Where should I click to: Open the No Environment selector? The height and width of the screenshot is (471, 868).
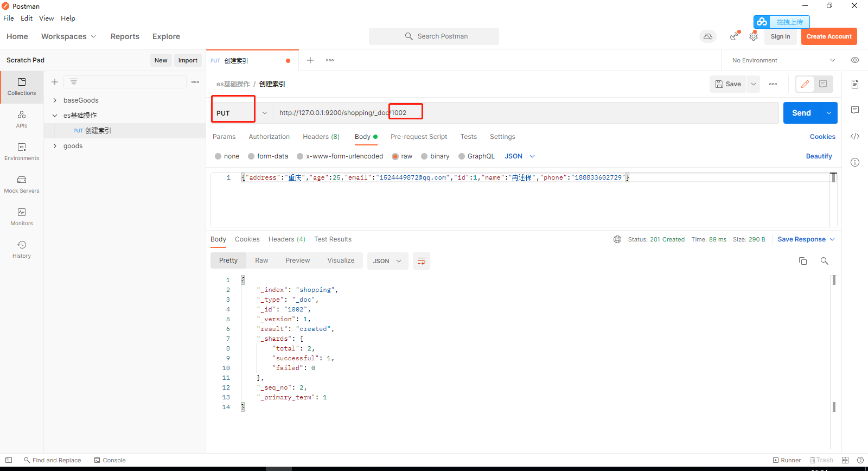click(783, 60)
